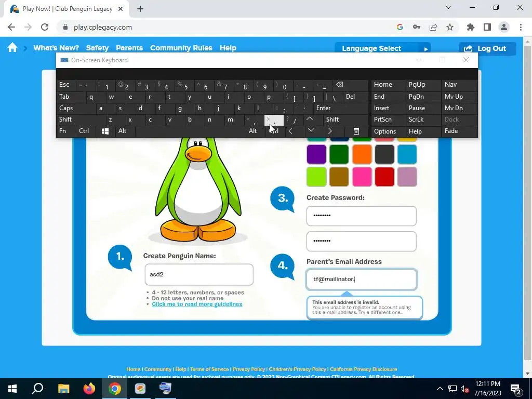Click first Create Password field
This screenshot has width=532, height=399.
(x=362, y=216)
